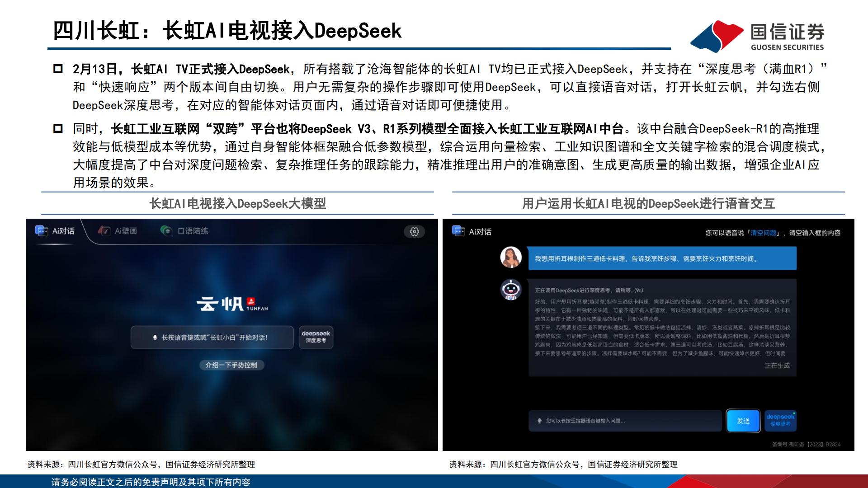Click the left 资料来源 source note

pos(141,465)
